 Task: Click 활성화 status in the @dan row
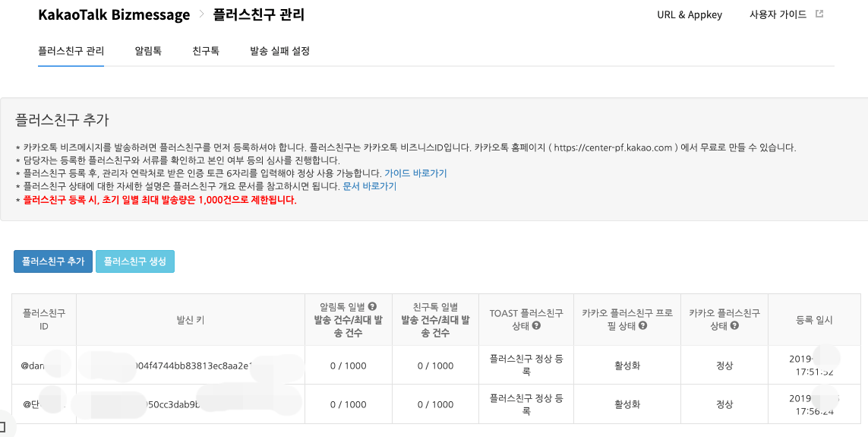click(x=627, y=366)
